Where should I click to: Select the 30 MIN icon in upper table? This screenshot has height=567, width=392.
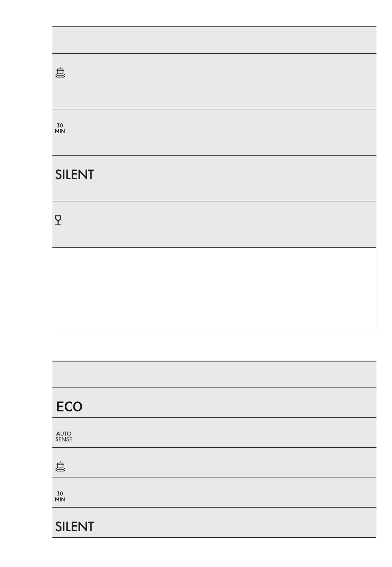tap(60, 128)
